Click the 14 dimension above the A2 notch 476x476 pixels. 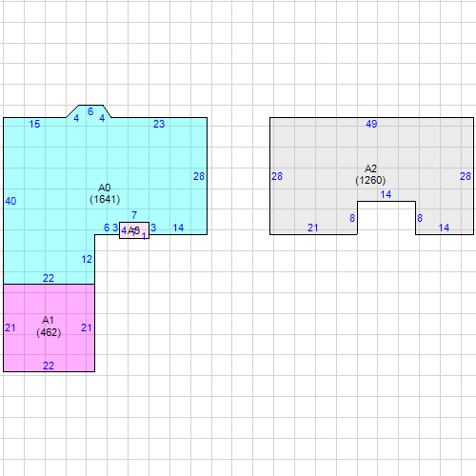coord(386,194)
